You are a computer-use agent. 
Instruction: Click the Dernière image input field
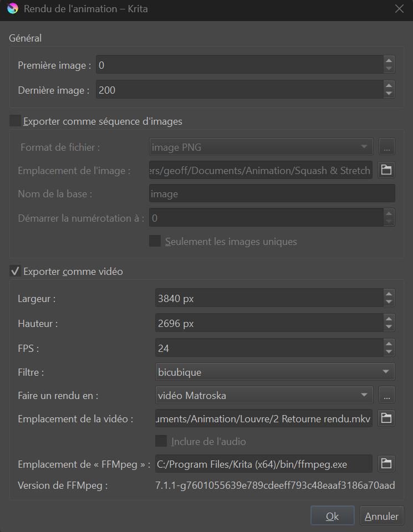point(238,90)
